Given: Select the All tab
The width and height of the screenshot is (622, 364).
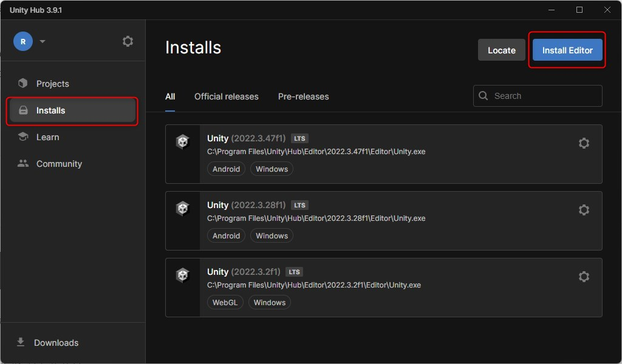Looking at the screenshot, I should 170,96.
